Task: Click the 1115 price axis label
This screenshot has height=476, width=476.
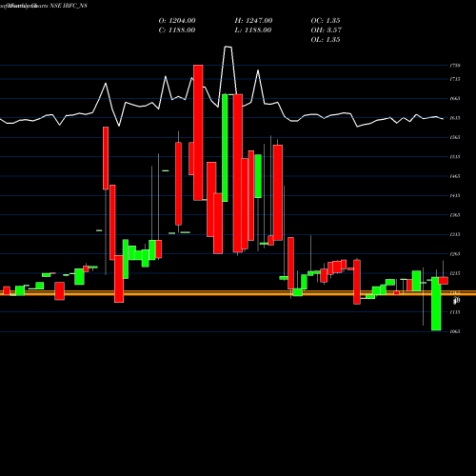Action: [x=455, y=312]
